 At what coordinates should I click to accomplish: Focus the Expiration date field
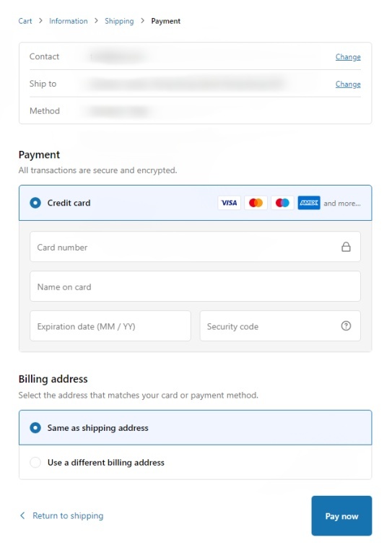[110, 326]
